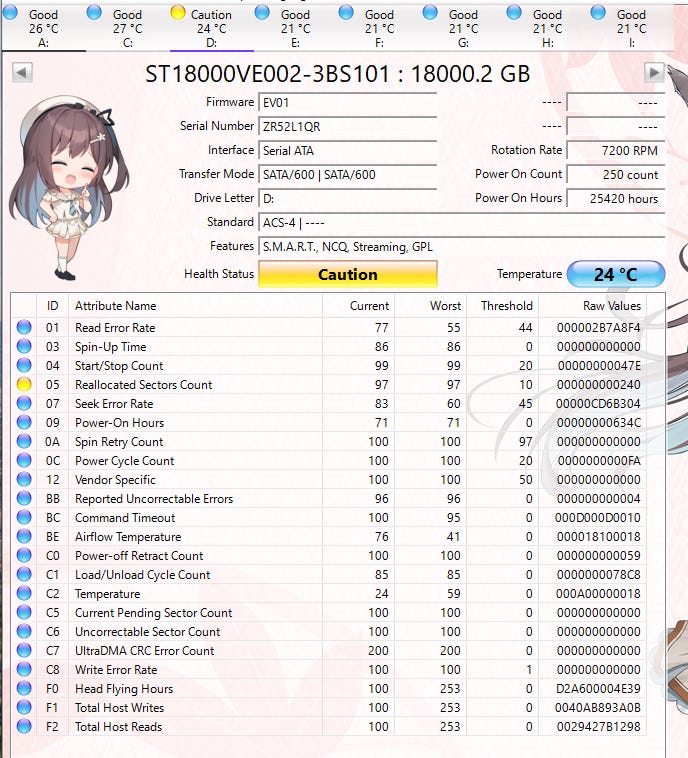
Task: Click the Rotation Rate value 7200 RPM
Action: [615, 151]
